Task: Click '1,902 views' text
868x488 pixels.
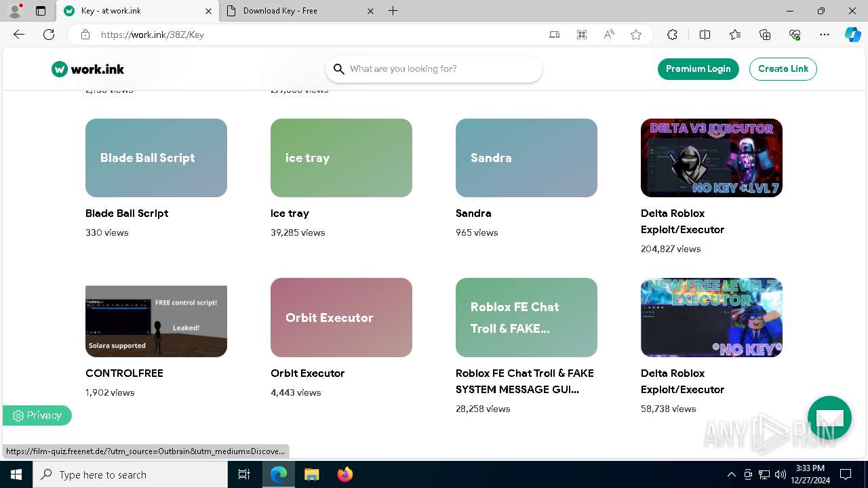Action: (110, 392)
